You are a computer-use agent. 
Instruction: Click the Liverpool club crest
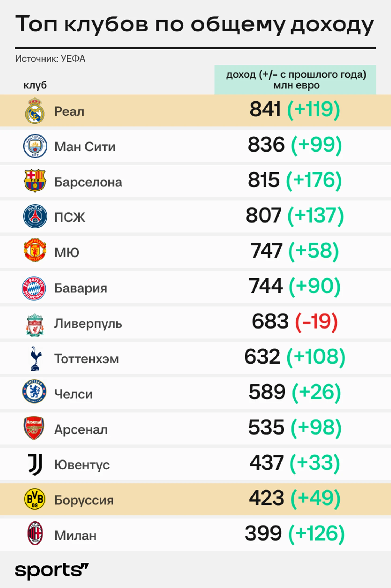35,324
